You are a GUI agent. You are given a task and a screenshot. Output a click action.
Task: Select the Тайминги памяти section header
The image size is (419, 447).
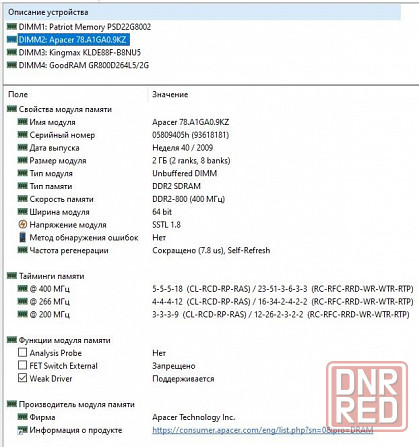(51, 276)
